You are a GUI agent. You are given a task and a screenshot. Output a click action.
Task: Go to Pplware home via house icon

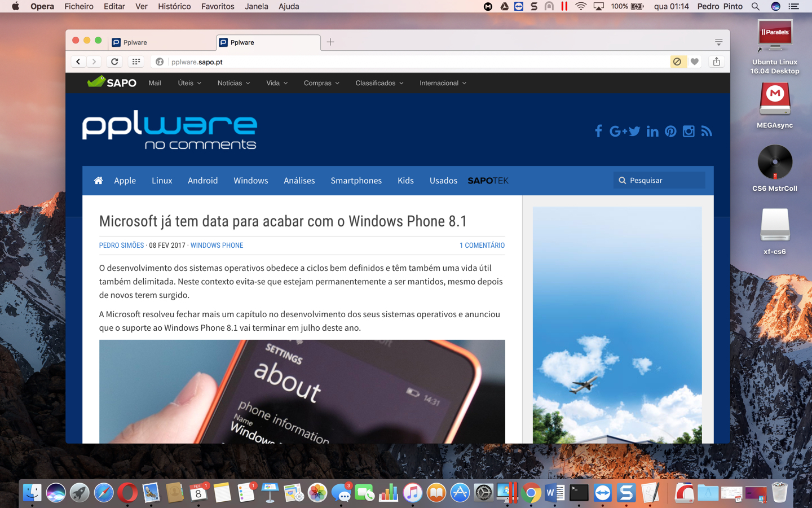pyautogui.click(x=98, y=181)
